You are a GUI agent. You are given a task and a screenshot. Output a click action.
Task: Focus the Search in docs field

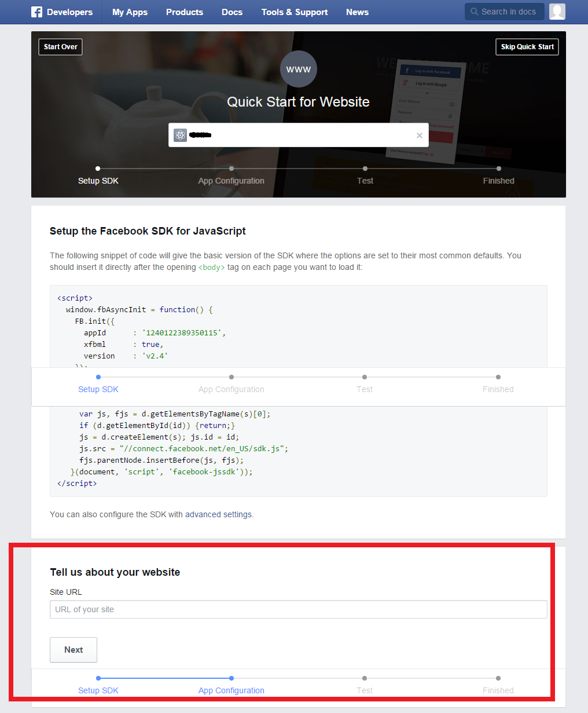point(505,12)
